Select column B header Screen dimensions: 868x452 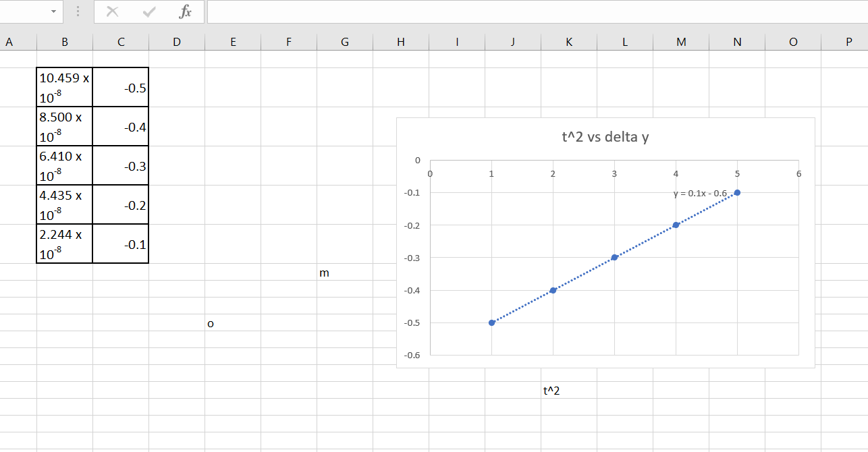(x=65, y=41)
